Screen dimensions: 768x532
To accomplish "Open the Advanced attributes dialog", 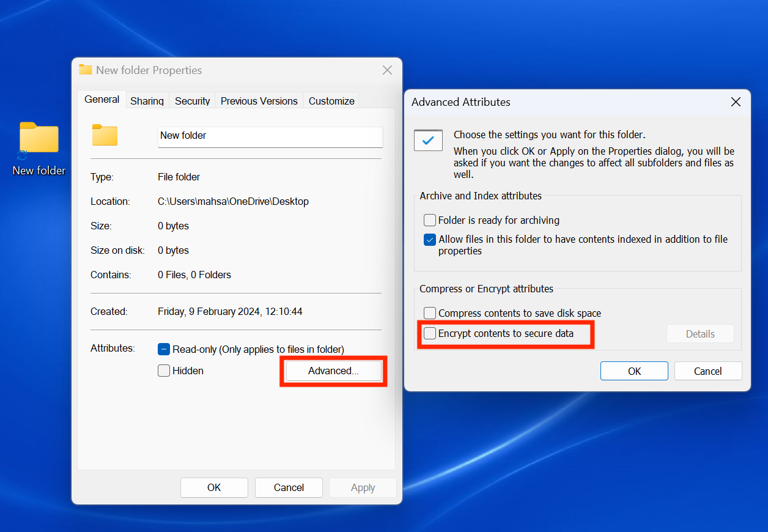I will [x=333, y=371].
